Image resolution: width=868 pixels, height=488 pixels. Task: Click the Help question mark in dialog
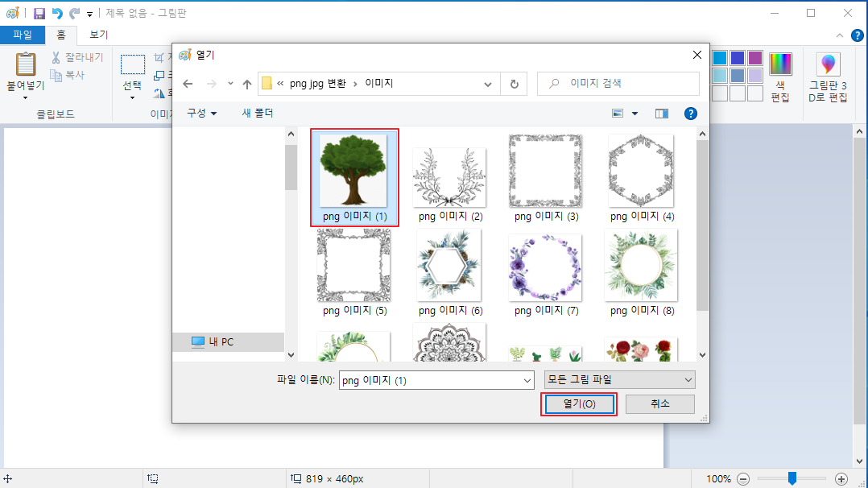(x=691, y=113)
